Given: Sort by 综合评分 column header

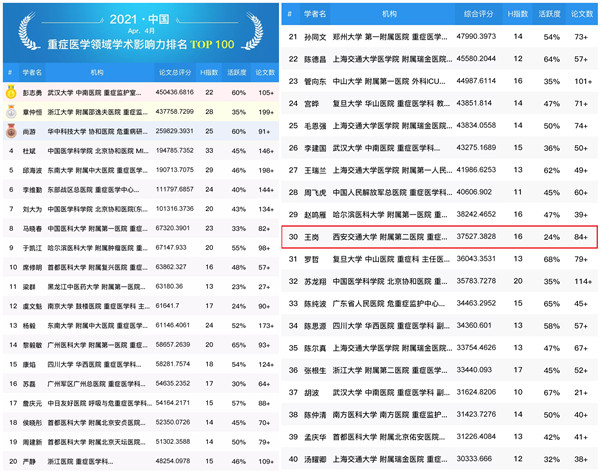Looking at the screenshot, I should pyautogui.click(x=478, y=15).
